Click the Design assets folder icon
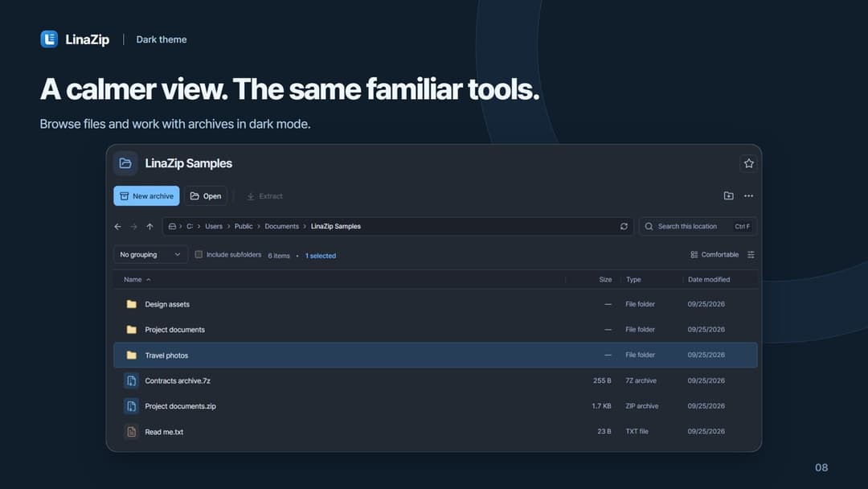The image size is (868, 489). pyautogui.click(x=131, y=304)
